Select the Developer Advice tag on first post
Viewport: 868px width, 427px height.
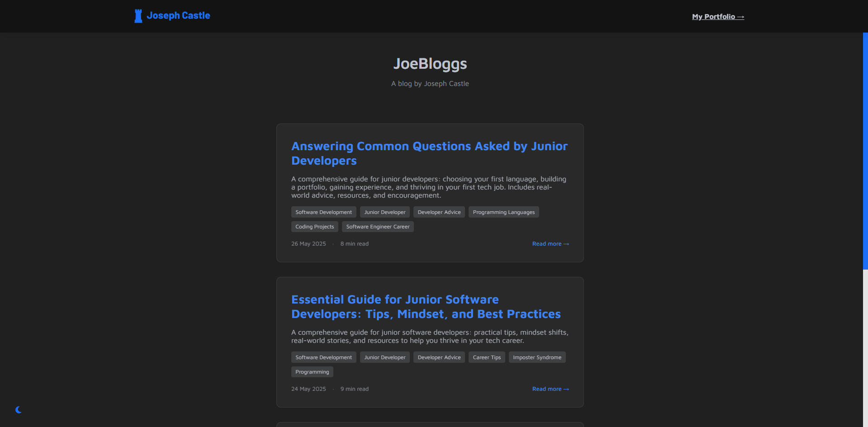(439, 212)
